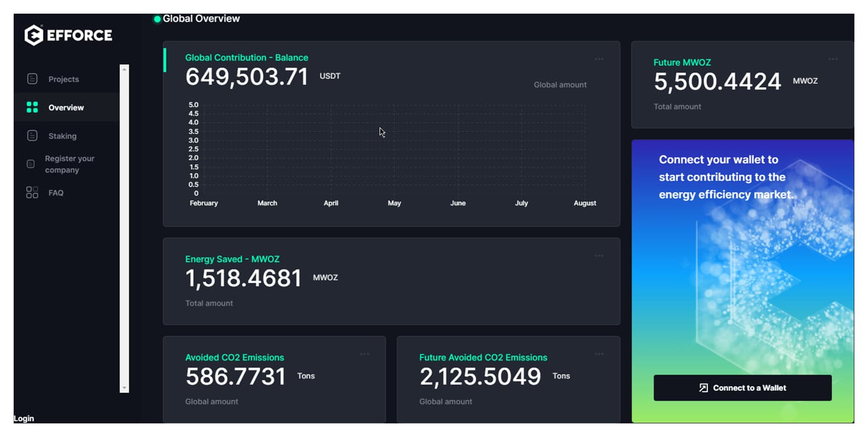Click the green Overview grid icon
This screenshot has width=868, height=437.
click(x=32, y=107)
